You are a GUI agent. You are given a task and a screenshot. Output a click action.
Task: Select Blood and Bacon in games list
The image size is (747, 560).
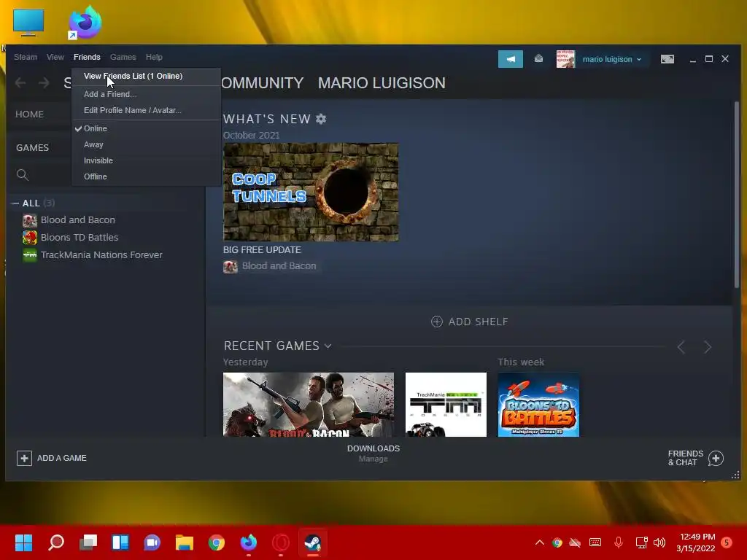(77, 220)
